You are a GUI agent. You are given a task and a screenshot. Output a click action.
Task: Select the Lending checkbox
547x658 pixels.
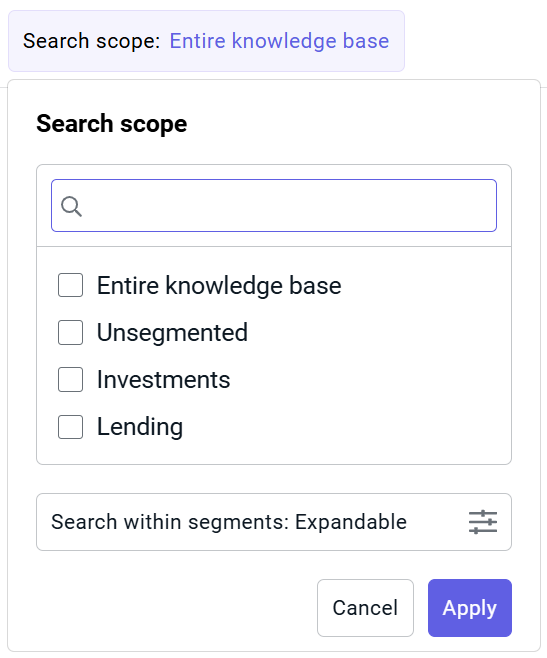[70, 427]
